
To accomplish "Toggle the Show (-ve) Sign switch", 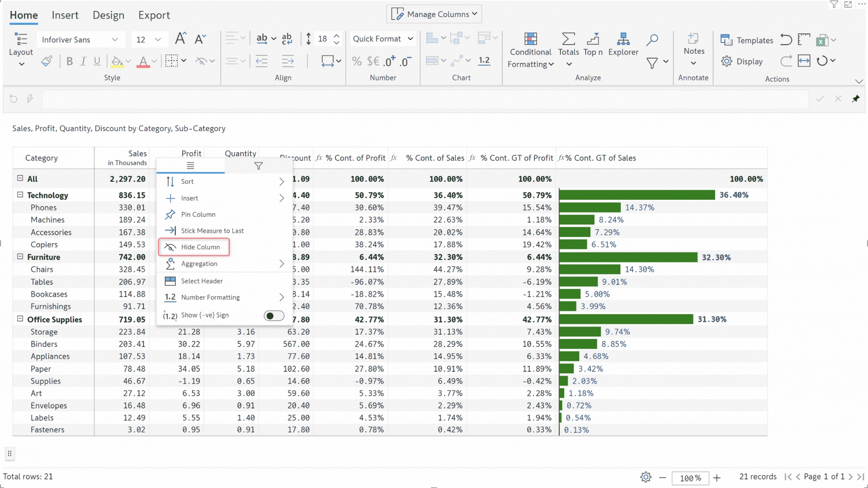I will click(x=274, y=315).
